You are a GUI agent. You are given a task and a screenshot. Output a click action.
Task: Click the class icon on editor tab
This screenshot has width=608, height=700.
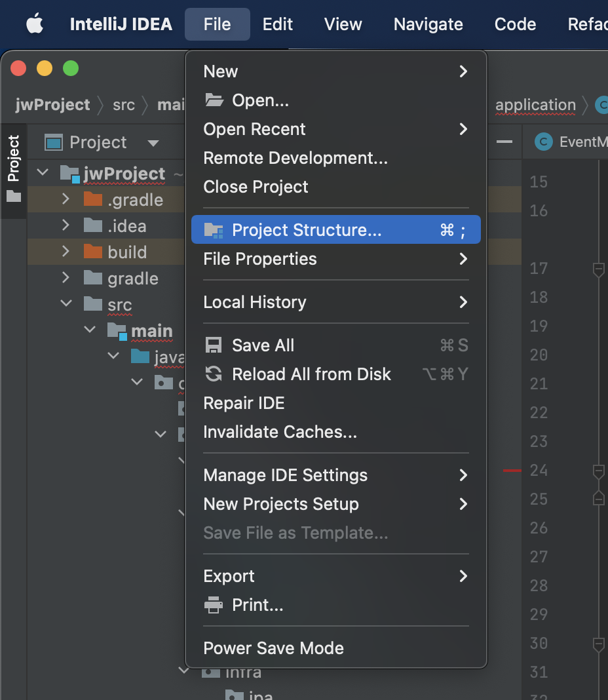pos(544,142)
